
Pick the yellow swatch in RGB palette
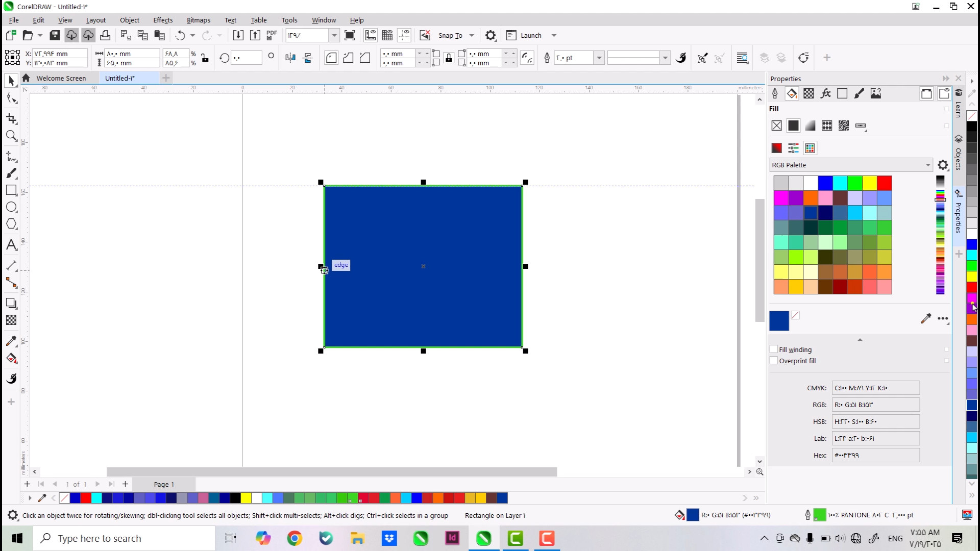[870, 183]
